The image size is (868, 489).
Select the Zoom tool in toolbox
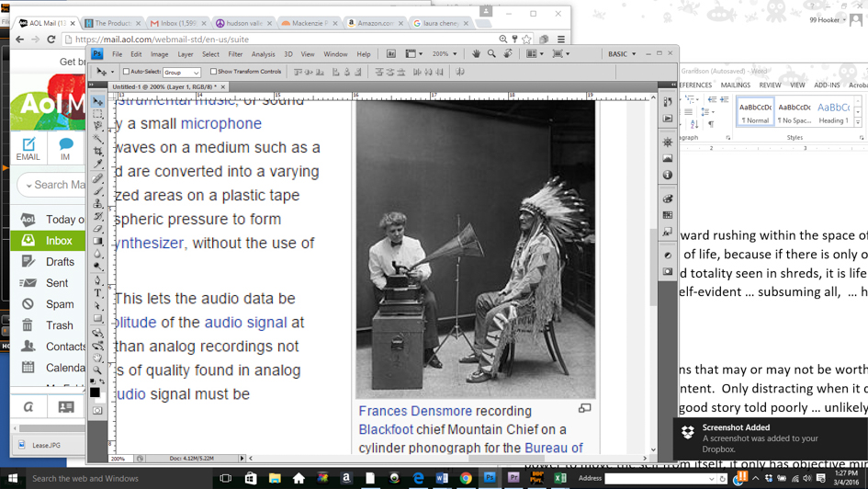click(97, 370)
